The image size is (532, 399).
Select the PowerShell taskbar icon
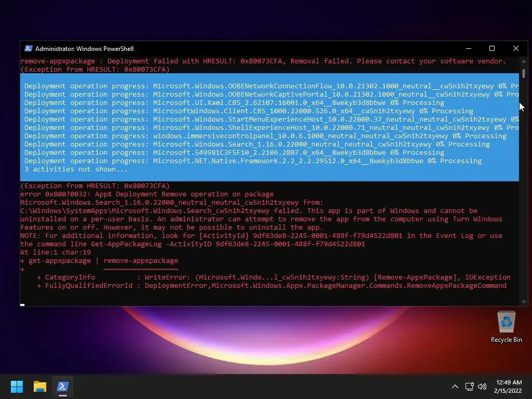[x=63, y=387]
